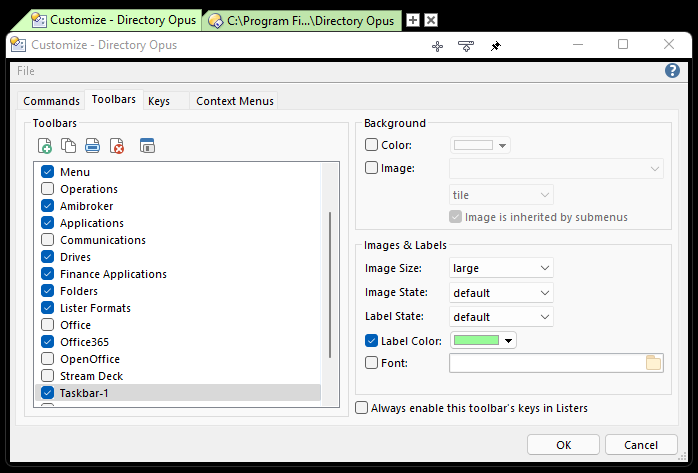Open the background color dropdown arrow
This screenshot has height=473, width=698.
click(x=503, y=146)
